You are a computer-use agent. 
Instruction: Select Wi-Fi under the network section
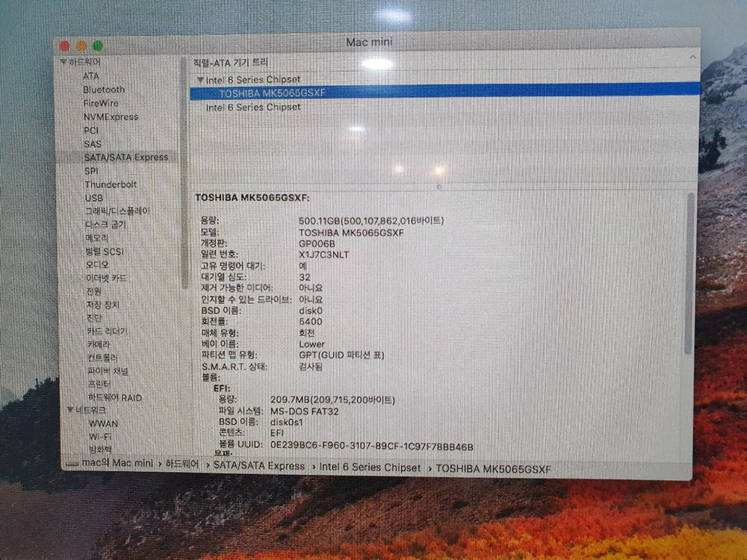(101, 436)
